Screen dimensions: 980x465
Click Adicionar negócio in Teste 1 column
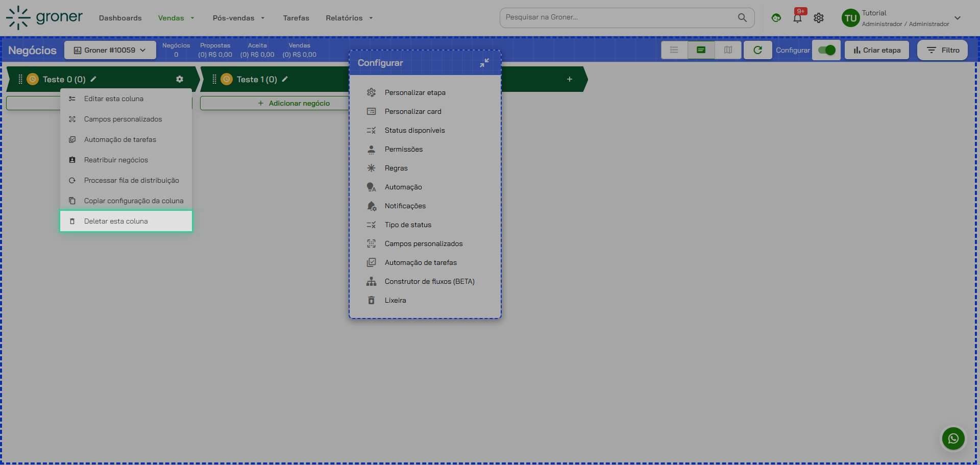[294, 103]
